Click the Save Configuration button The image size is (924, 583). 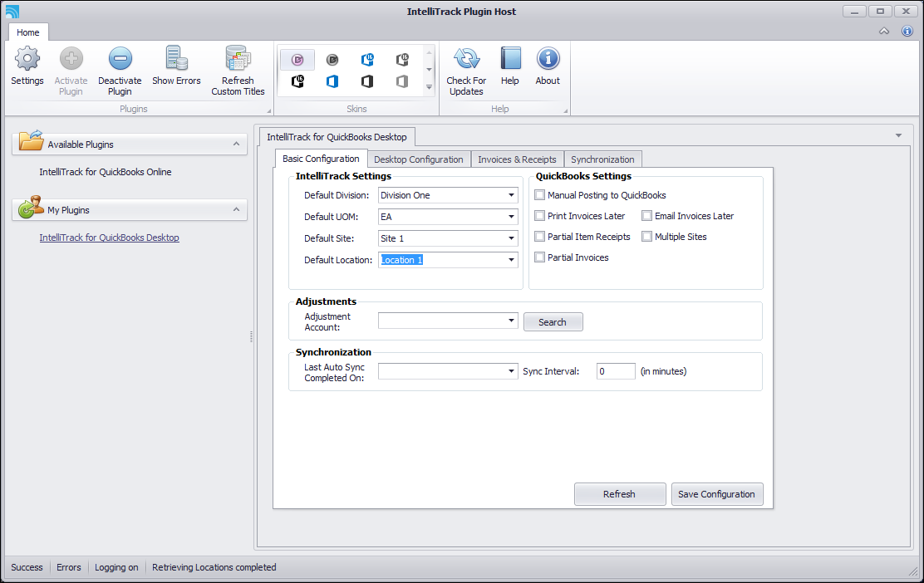(716, 494)
